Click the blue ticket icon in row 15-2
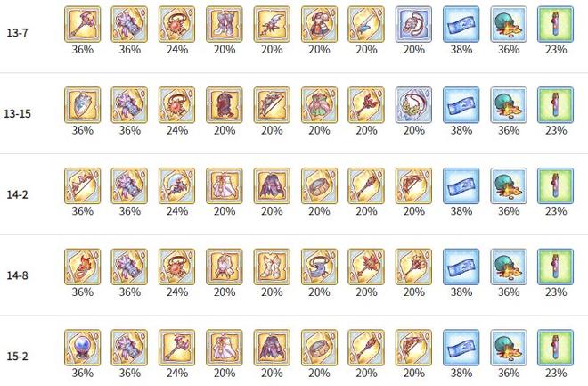The width and height of the screenshot is (588, 386). [x=461, y=348]
